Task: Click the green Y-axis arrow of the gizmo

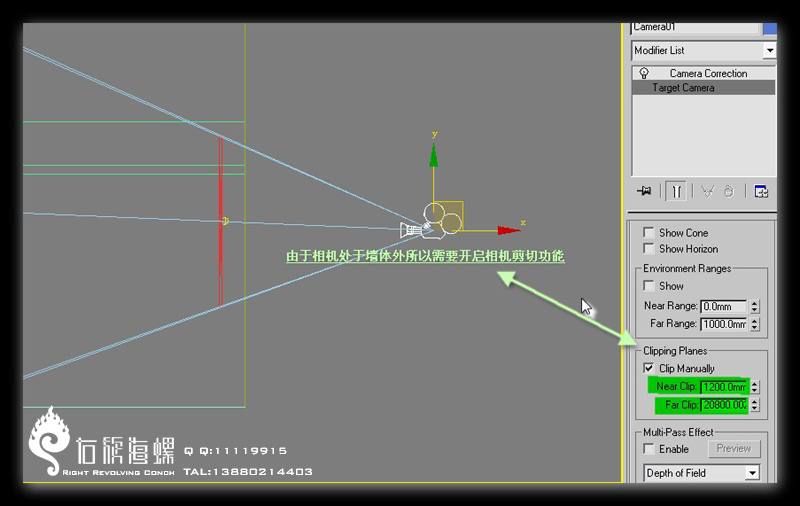Action: (434, 155)
